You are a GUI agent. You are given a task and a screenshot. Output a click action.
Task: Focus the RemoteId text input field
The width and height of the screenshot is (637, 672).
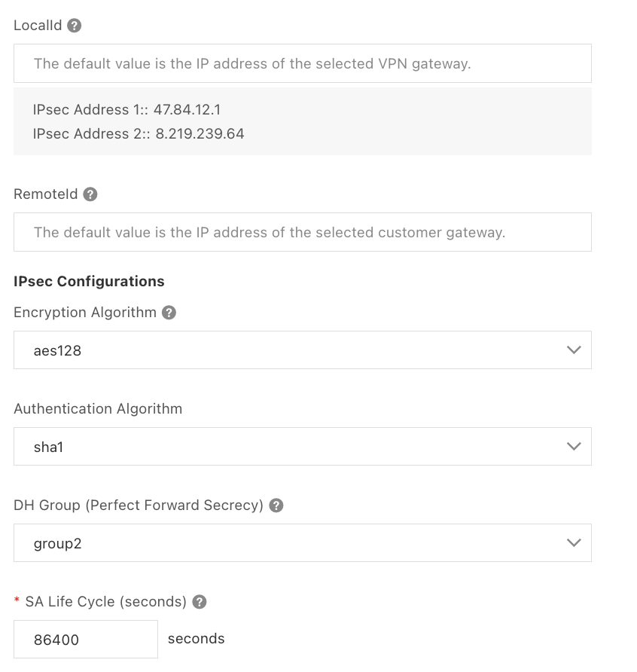click(x=302, y=232)
